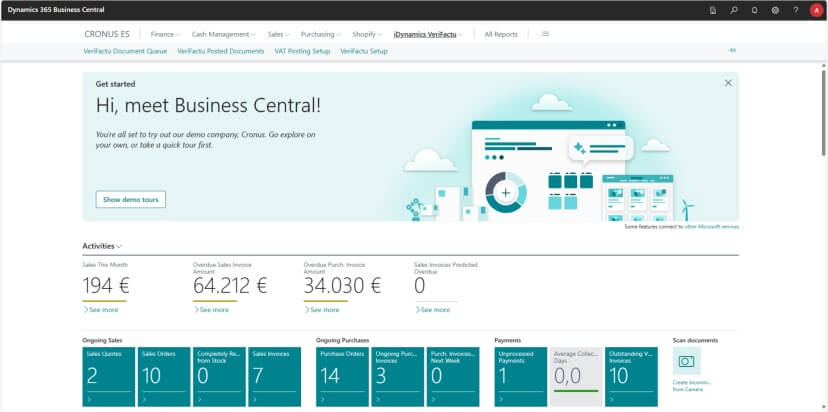
Task: Open the Average Collection Days tile
Action: point(576,377)
